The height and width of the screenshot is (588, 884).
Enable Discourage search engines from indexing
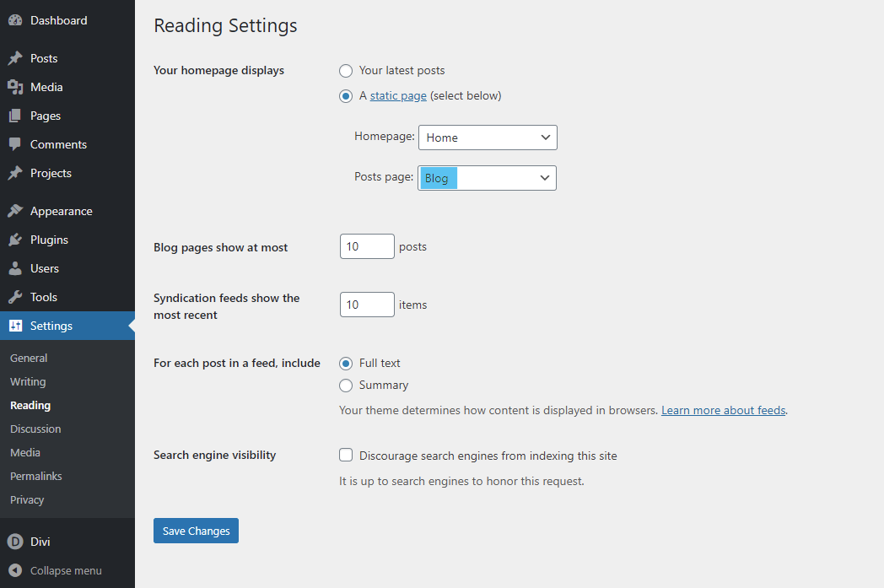[346, 455]
